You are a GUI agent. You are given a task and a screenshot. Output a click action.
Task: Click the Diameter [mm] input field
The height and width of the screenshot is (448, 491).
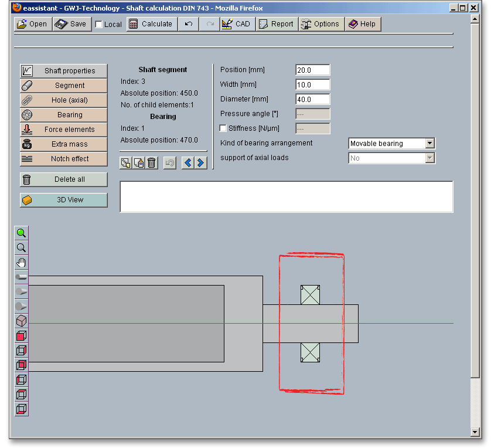pos(312,100)
